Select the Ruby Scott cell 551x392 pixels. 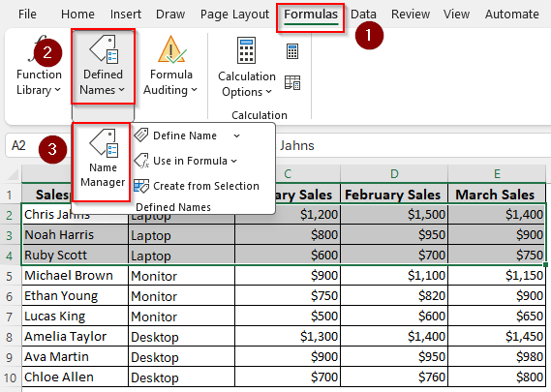click(76, 256)
